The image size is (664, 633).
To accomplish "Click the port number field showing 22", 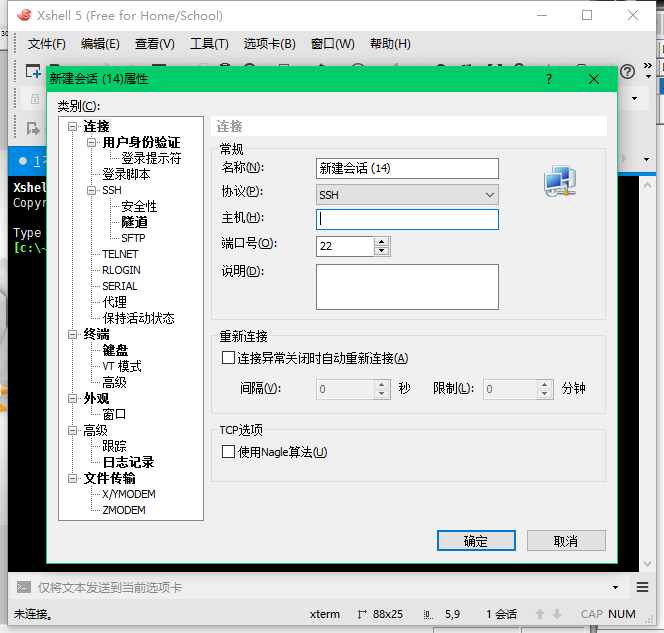I will (345, 246).
